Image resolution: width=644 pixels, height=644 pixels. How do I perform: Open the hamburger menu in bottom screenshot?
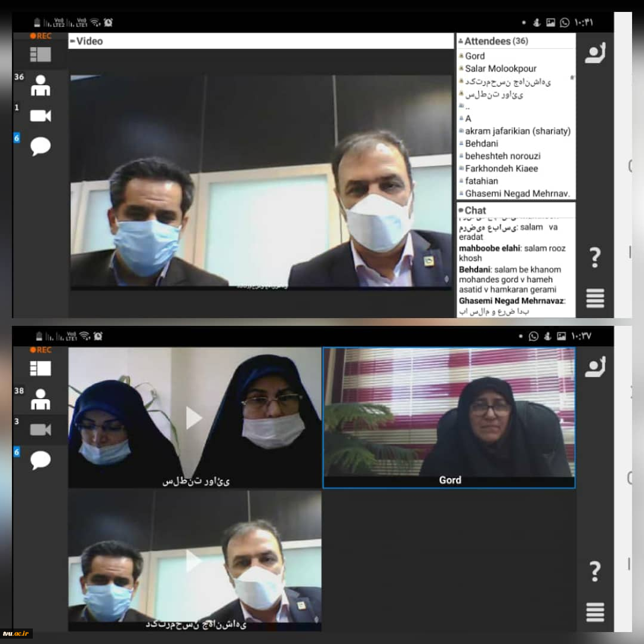(x=595, y=612)
